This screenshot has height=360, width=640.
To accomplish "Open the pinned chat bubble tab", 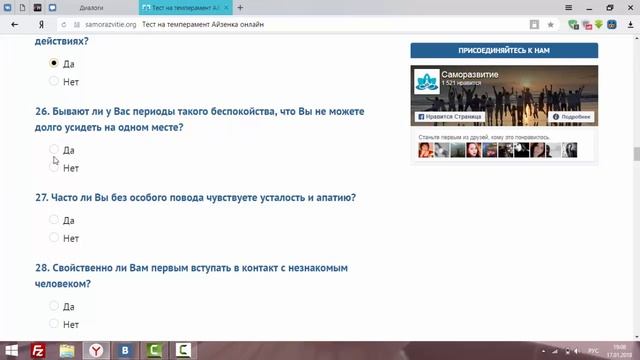I will tap(53, 7).
